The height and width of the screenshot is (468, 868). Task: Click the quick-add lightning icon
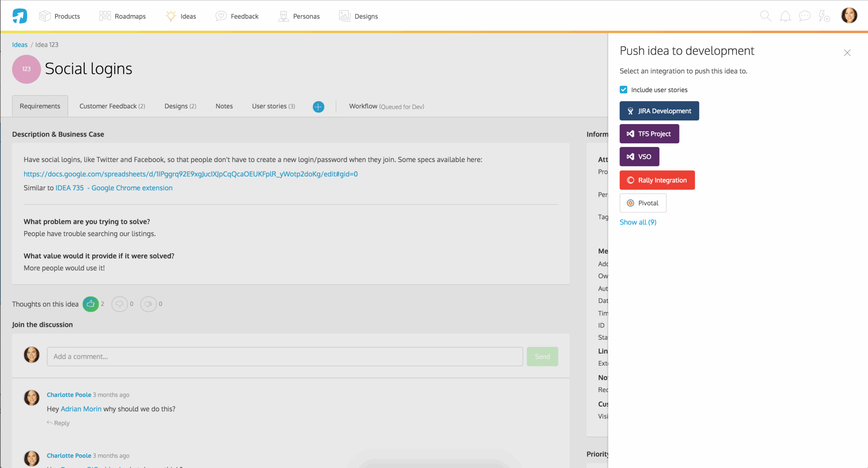tap(824, 16)
